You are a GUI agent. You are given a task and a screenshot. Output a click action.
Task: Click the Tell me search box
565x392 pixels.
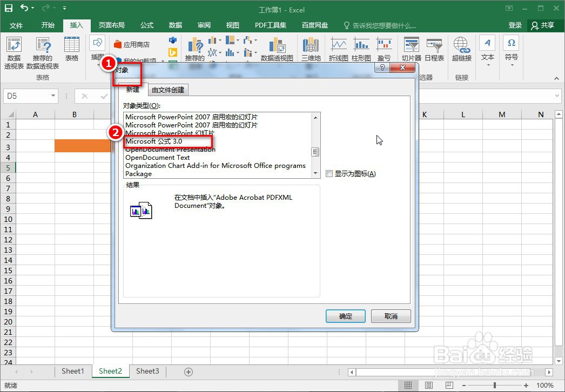pos(380,25)
